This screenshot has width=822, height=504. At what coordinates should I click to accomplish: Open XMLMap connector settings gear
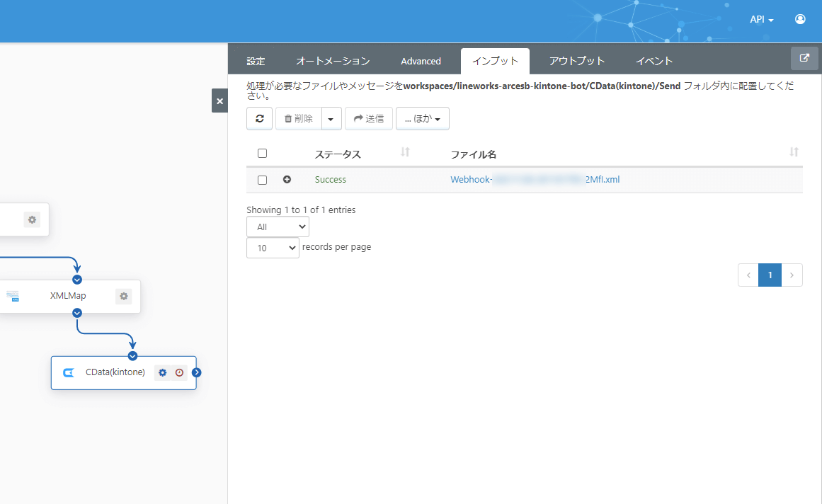point(124,296)
